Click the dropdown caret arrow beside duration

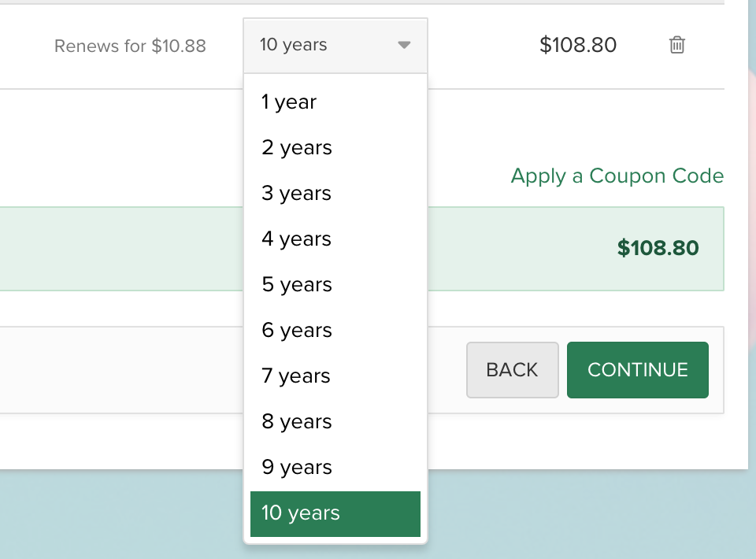coord(404,45)
